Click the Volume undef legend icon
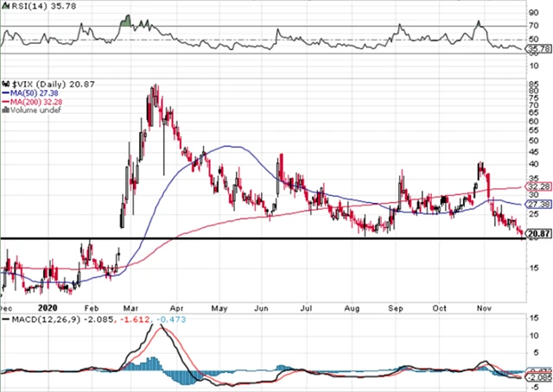This screenshot has width=553, height=392. pos(5,111)
